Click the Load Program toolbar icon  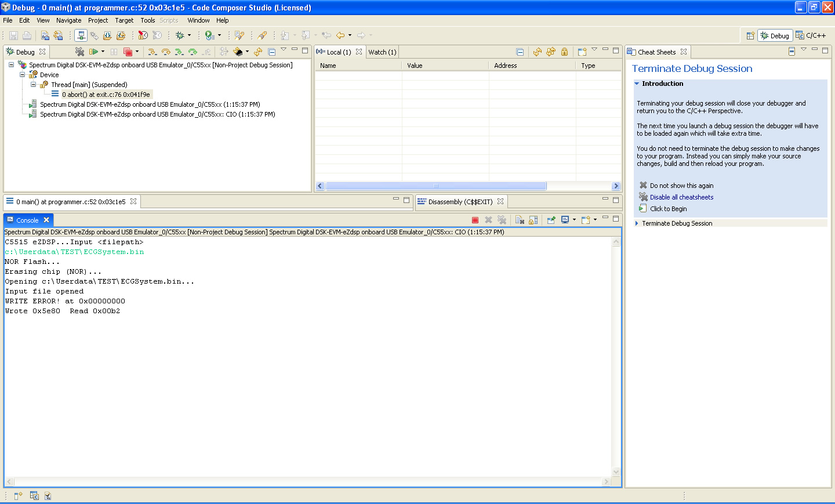107,35
